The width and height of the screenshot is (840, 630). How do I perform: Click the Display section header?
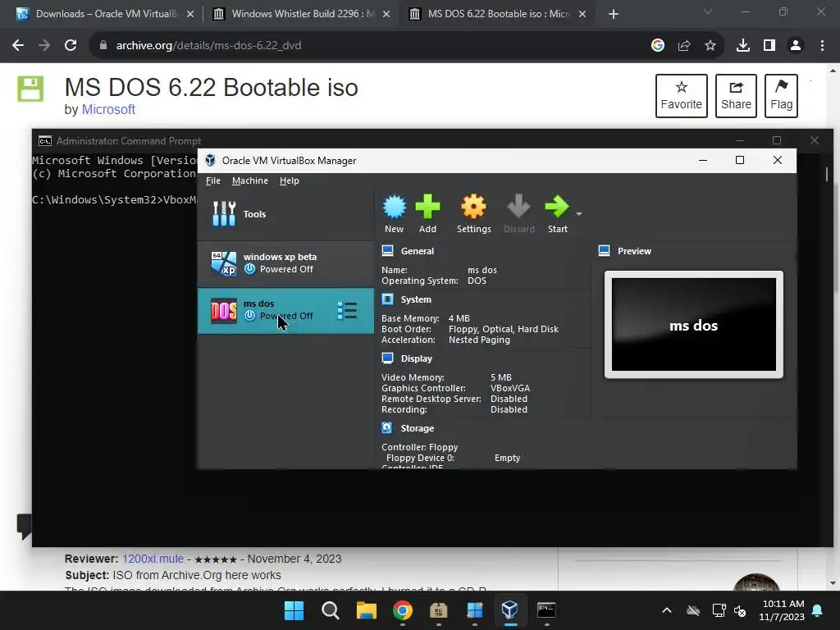click(x=416, y=358)
